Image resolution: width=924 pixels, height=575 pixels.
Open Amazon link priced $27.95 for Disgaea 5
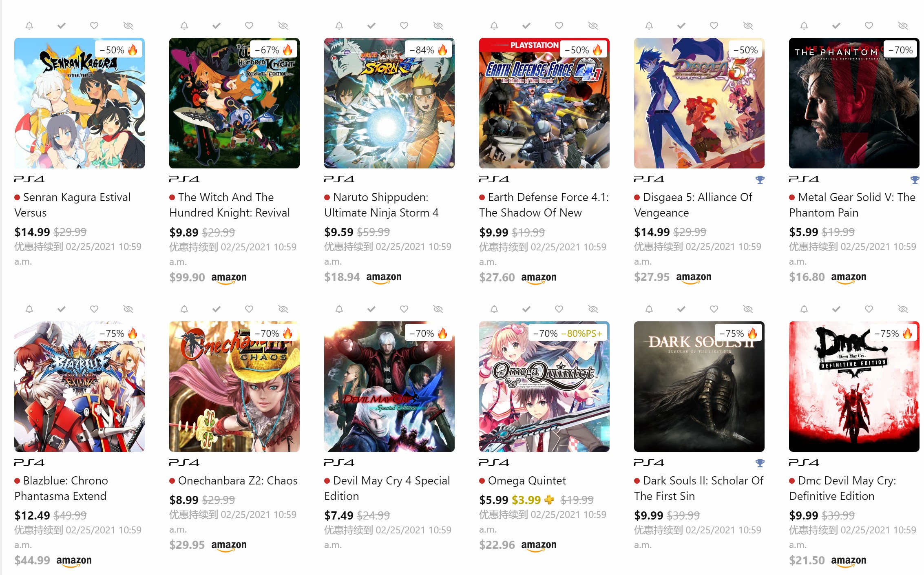(673, 277)
